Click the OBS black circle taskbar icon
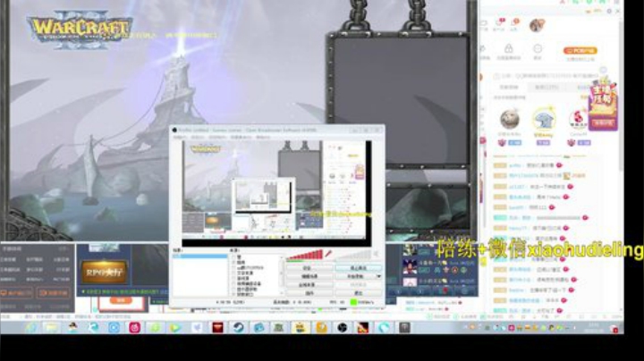The width and height of the screenshot is (644, 361). pos(342,327)
